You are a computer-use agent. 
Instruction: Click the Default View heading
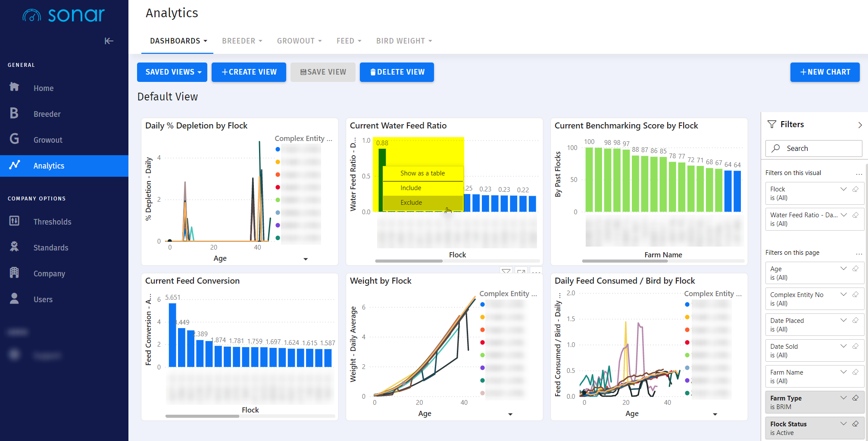coord(168,97)
